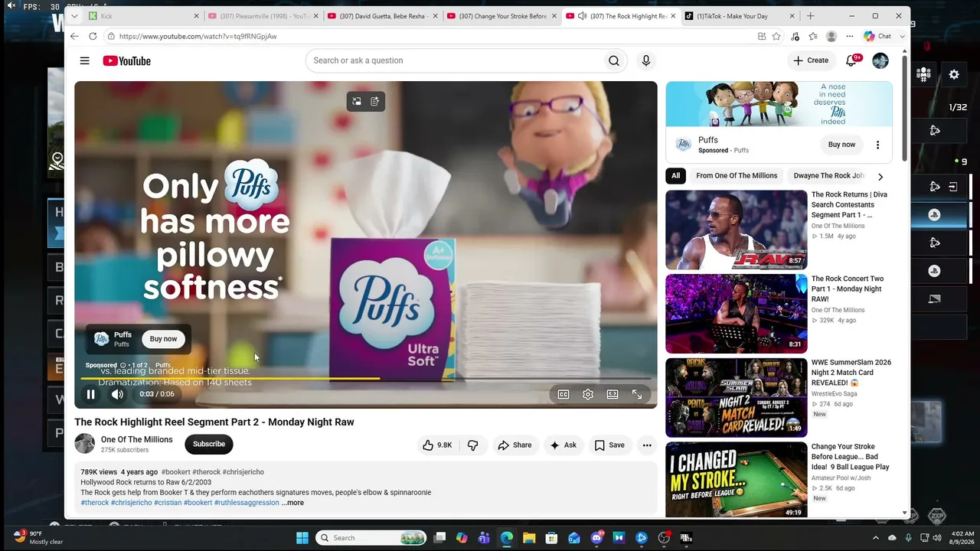980x551 pixels.
Task: Expand the description with ...more
Action: [x=292, y=503]
